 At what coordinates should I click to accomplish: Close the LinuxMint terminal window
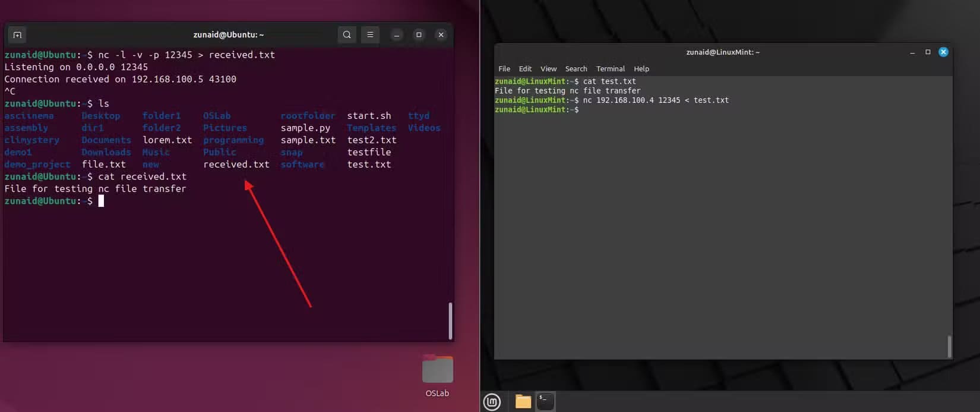(943, 52)
